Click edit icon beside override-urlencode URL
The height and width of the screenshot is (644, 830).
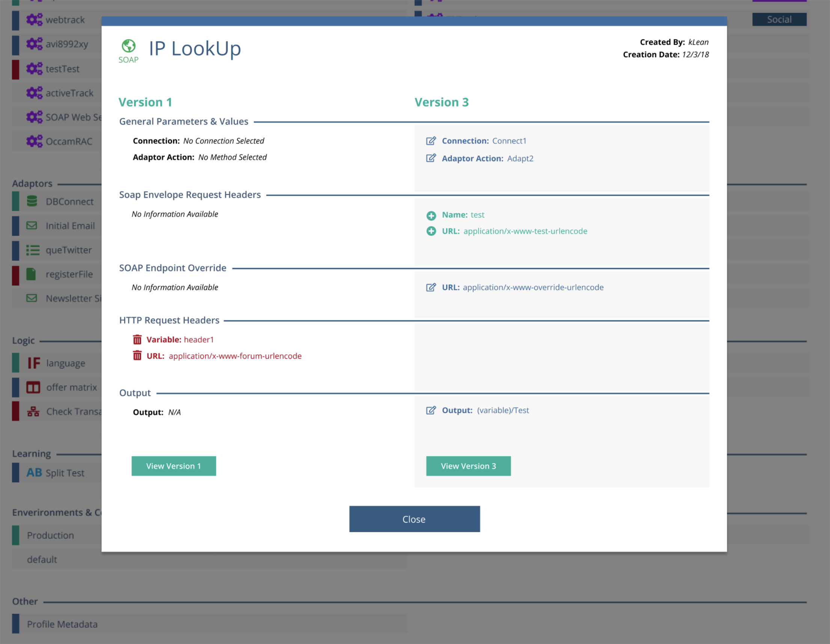pyautogui.click(x=430, y=287)
